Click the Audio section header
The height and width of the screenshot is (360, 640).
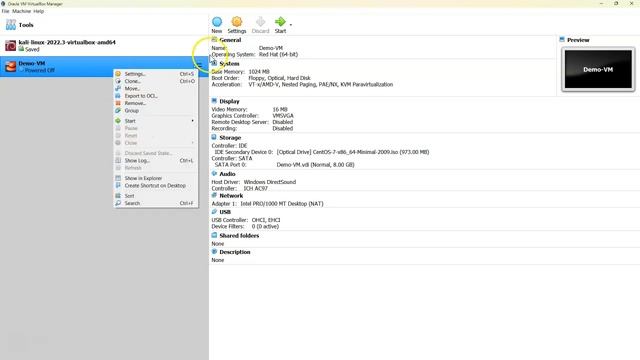(227, 174)
